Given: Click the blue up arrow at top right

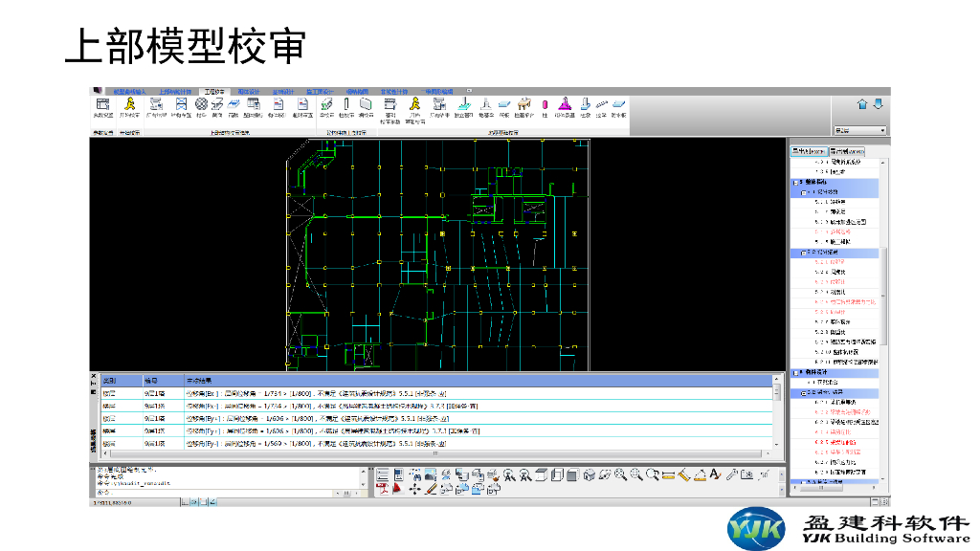Looking at the screenshot, I should pyautogui.click(x=862, y=104).
